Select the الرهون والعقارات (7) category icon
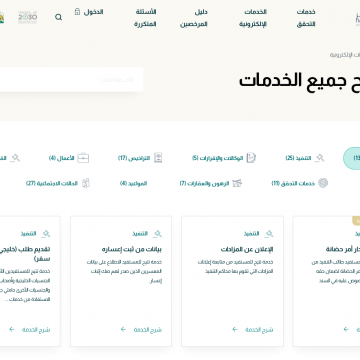 [237, 183]
